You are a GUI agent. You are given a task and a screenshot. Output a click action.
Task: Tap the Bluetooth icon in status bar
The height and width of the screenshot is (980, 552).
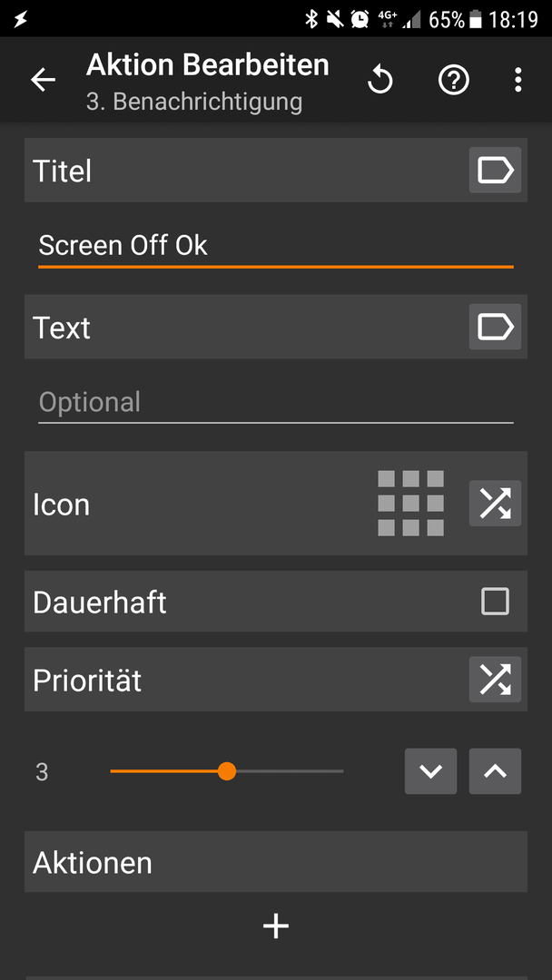[310, 19]
